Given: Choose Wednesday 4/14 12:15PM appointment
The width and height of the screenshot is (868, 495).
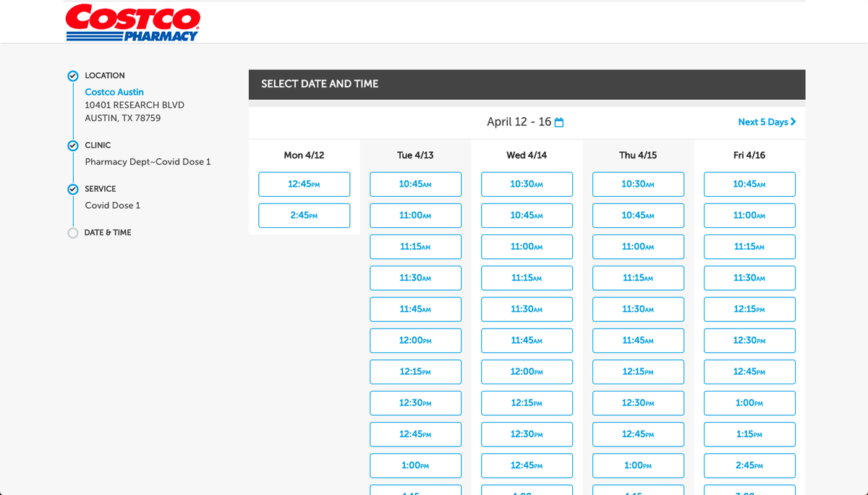Looking at the screenshot, I should coord(527,402).
